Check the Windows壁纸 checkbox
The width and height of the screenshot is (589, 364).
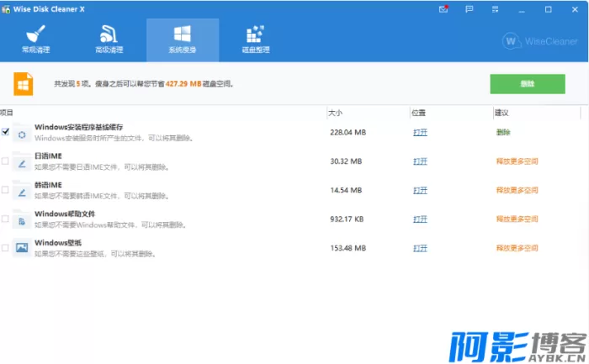tap(5, 248)
